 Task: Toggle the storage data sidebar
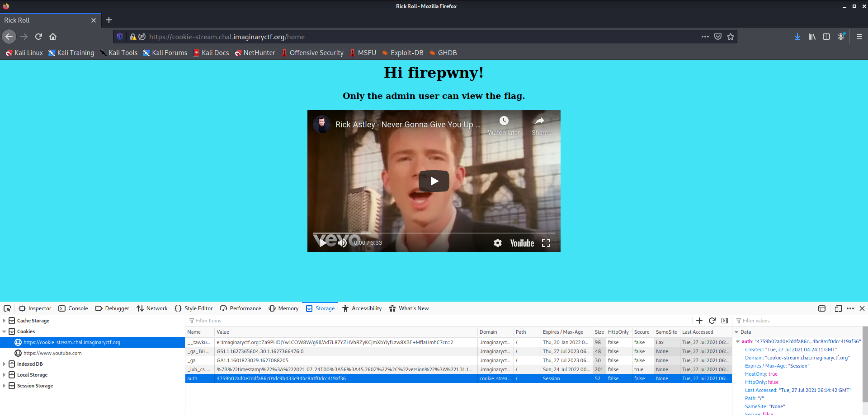[x=725, y=321]
